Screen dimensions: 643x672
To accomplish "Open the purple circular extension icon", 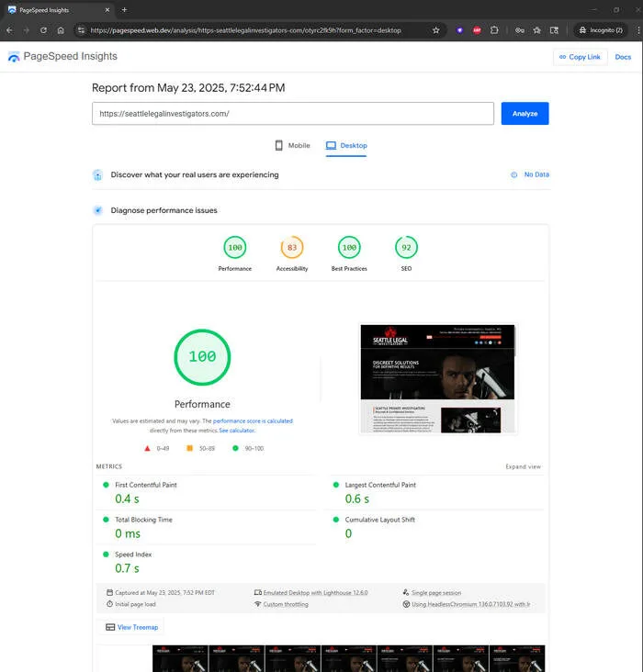I will [x=459, y=30].
